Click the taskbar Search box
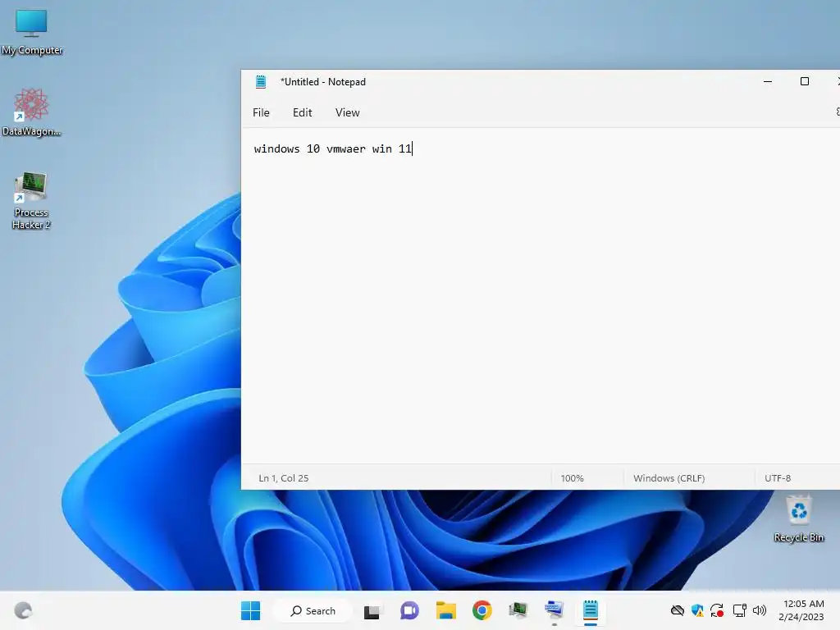Image resolution: width=840 pixels, height=630 pixels. (313, 610)
